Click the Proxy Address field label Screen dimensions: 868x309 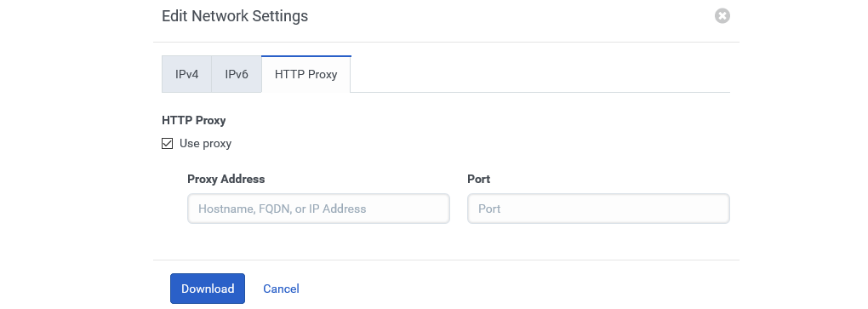pyautogui.click(x=226, y=179)
